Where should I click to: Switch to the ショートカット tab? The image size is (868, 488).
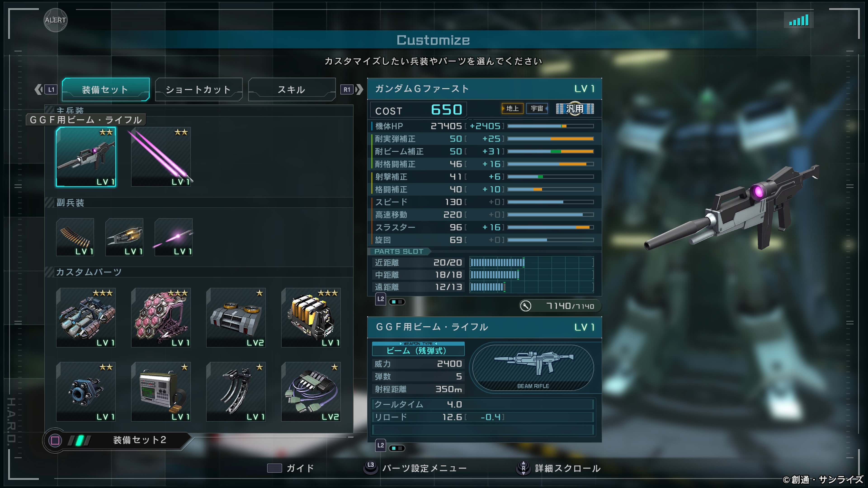click(x=198, y=90)
